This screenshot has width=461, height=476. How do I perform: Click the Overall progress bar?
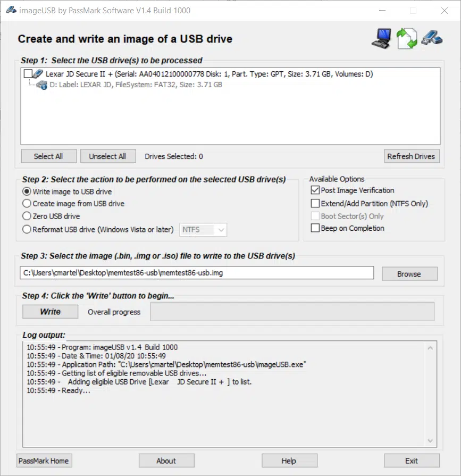[x=292, y=312]
